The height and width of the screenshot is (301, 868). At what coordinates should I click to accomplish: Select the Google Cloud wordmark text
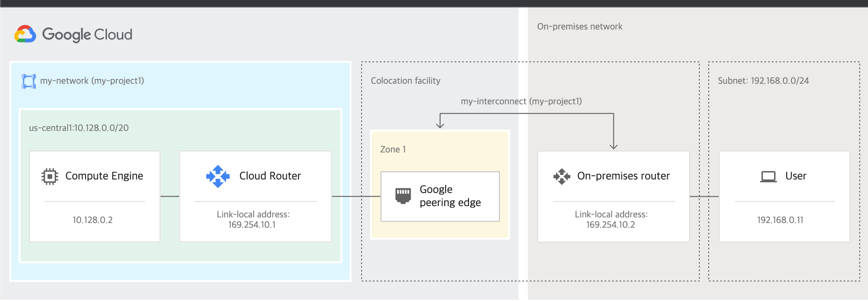87,35
